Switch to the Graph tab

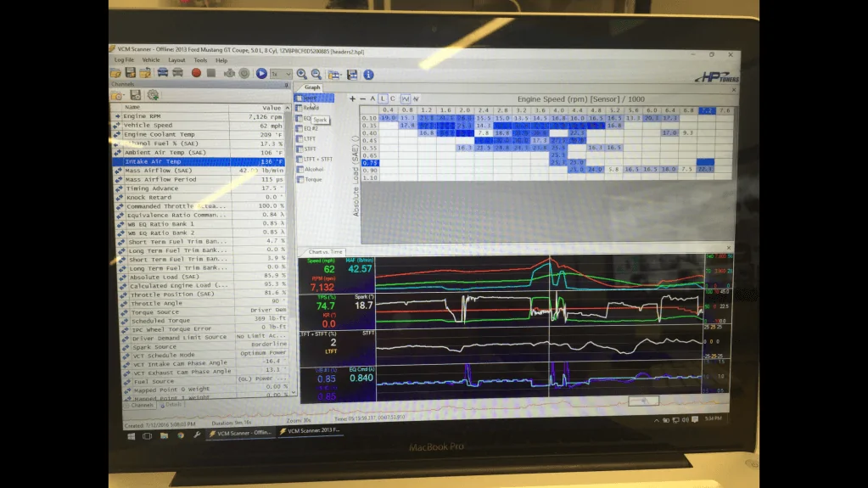pyautogui.click(x=312, y=87)
